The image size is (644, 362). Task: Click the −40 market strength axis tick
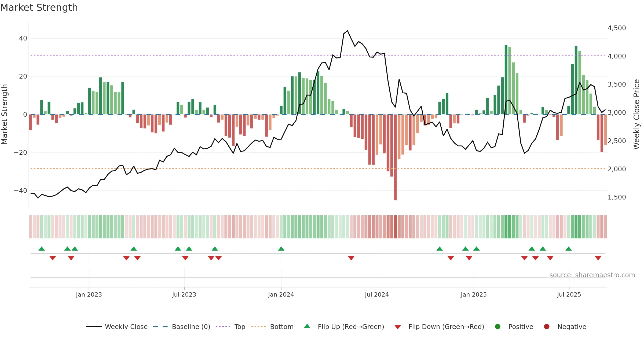(x=21, y=191)
